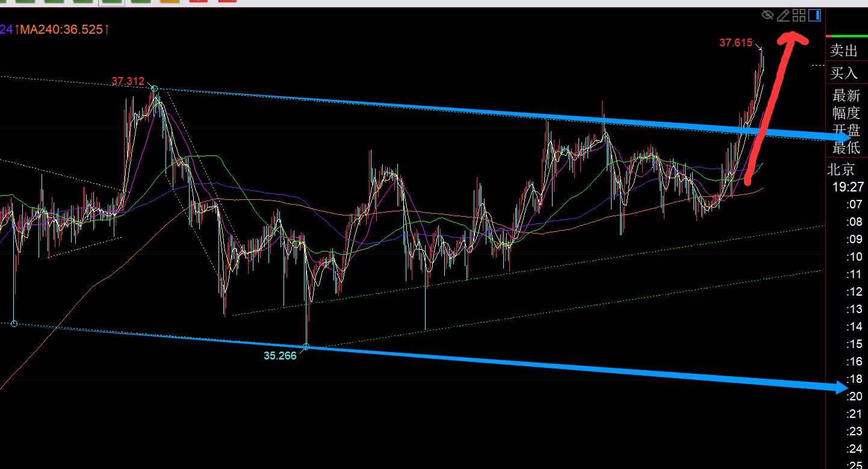Select the 最新 label in quote panel

[846, 95]
